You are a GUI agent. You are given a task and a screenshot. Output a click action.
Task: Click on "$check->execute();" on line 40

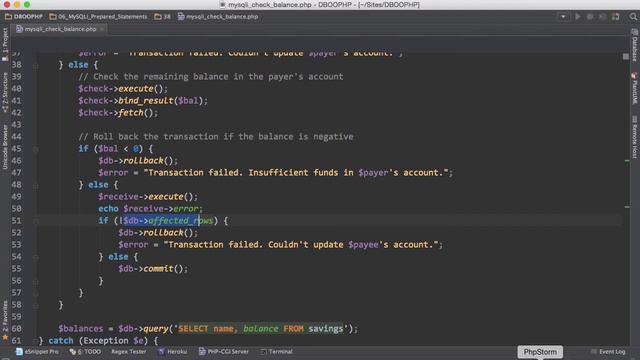123,89
